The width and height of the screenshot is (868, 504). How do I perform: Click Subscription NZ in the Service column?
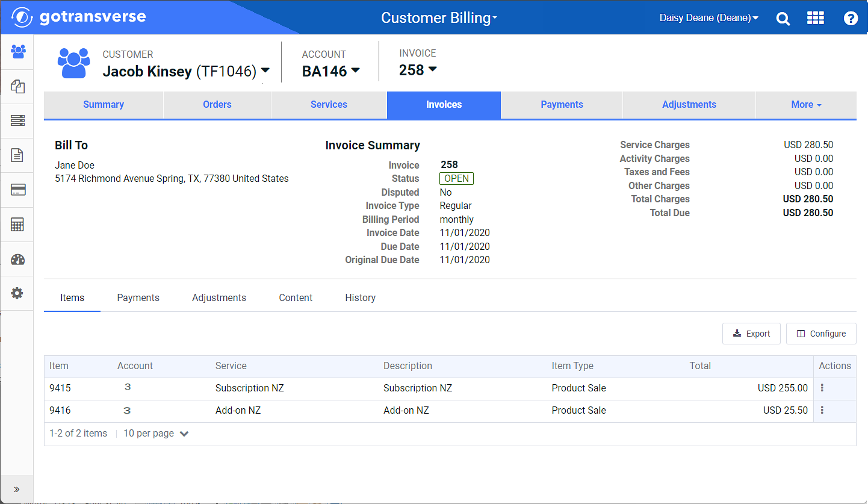coord(250,388)
